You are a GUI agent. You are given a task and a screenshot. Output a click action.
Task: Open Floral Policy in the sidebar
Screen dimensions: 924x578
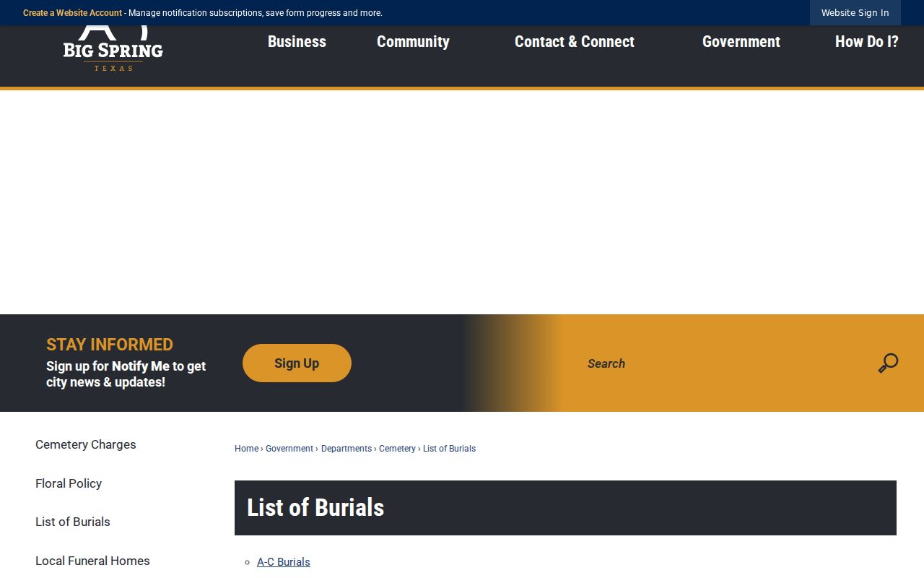(69, 483)
